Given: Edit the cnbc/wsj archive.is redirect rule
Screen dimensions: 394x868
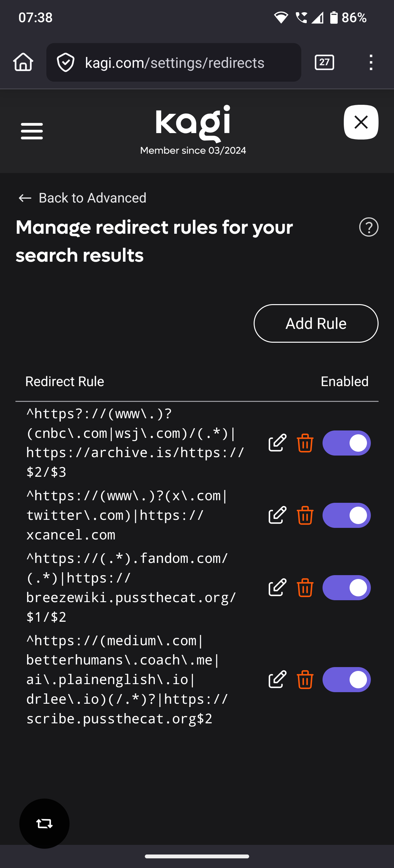Looking at the screenshot, I should pyautogui.click(x=277, y=443).
